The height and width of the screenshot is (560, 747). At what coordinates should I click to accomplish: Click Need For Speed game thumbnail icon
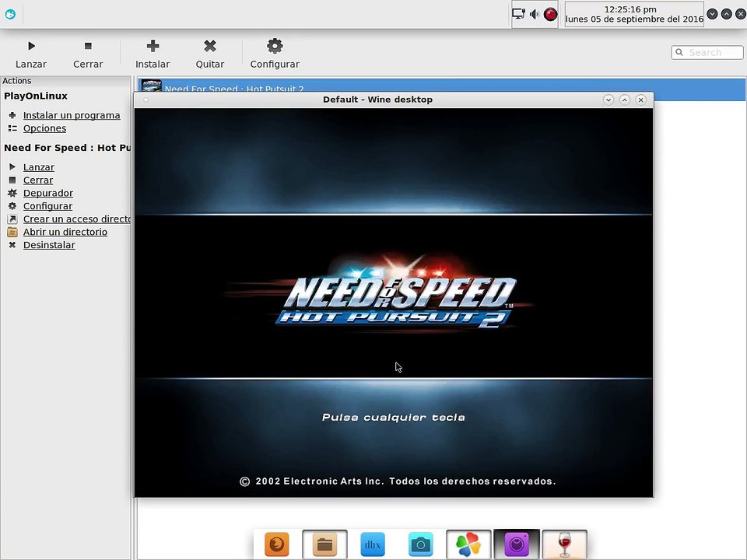pyautogui.click(x=152, y=86)
